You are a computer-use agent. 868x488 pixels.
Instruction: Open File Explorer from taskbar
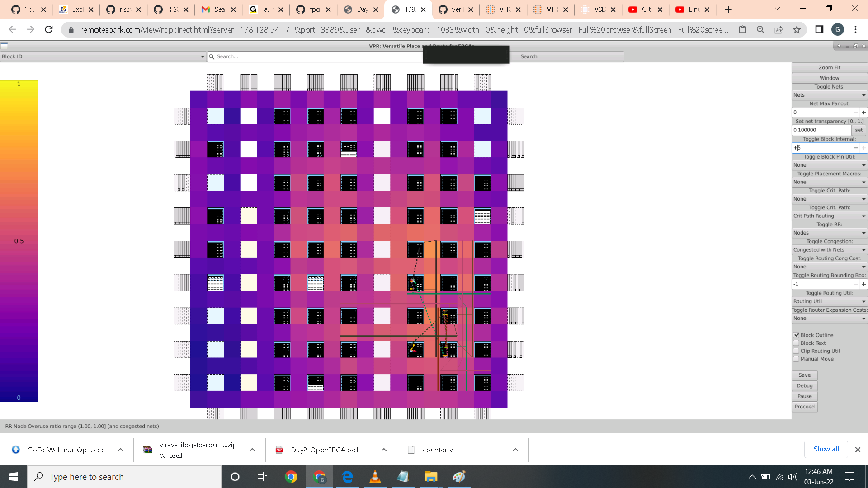click(x=431, y=477)
